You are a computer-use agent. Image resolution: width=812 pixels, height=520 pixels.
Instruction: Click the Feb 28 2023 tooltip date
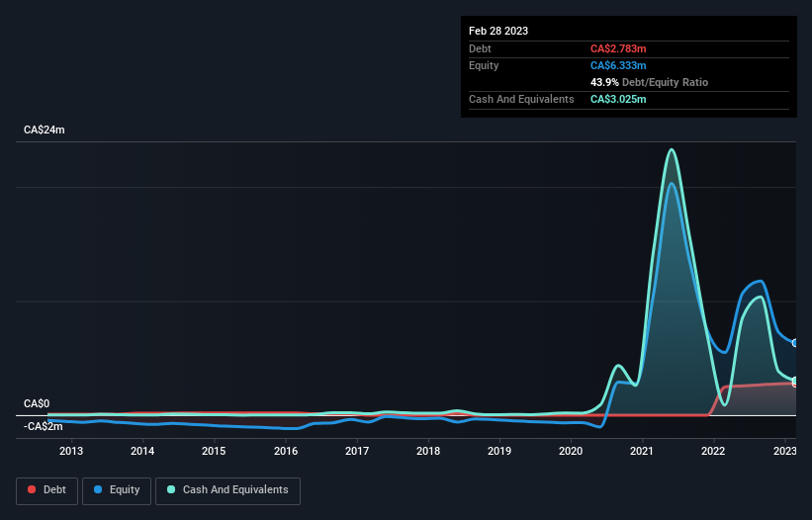pos(498,31)
